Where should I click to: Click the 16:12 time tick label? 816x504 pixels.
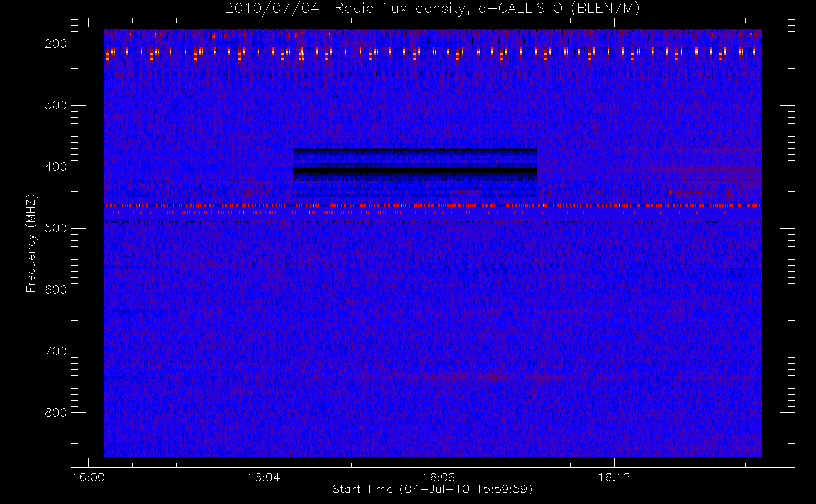(614, 477)
